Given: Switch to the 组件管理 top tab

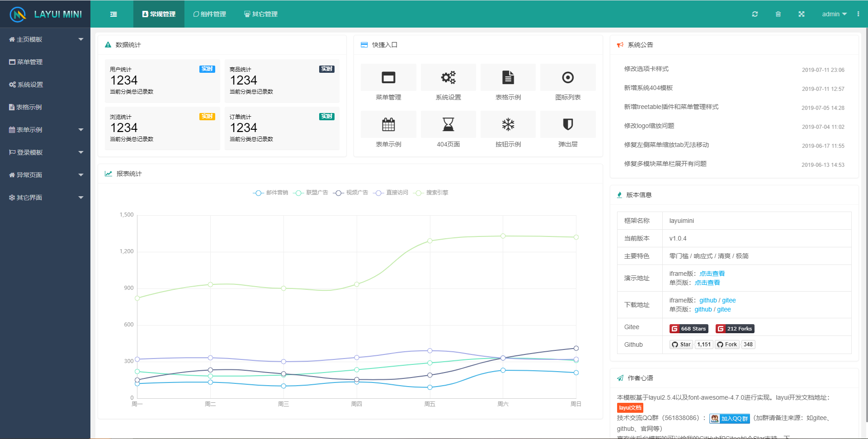Looking at the screenshot, I should click(x=210, y=14).
